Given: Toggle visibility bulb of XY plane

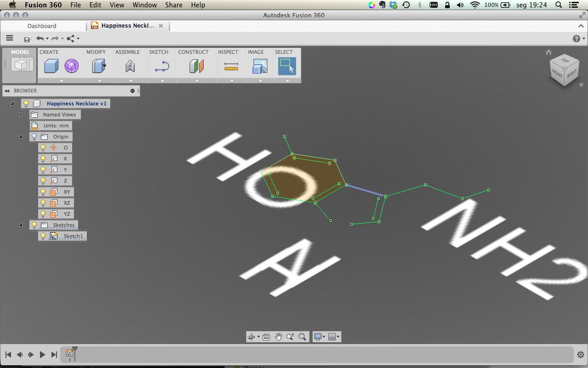Looking at the screenshot, I should (x=43, y=192).
